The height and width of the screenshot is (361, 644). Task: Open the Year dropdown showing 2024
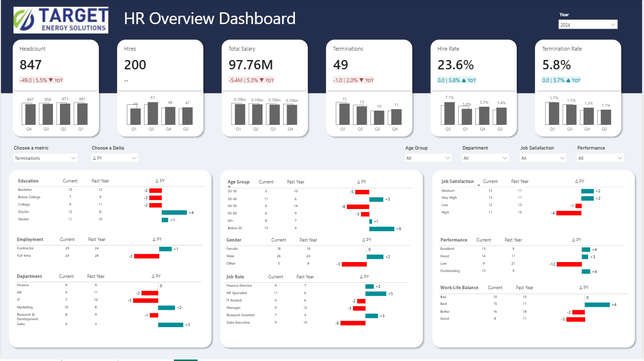tap(588, 25)
